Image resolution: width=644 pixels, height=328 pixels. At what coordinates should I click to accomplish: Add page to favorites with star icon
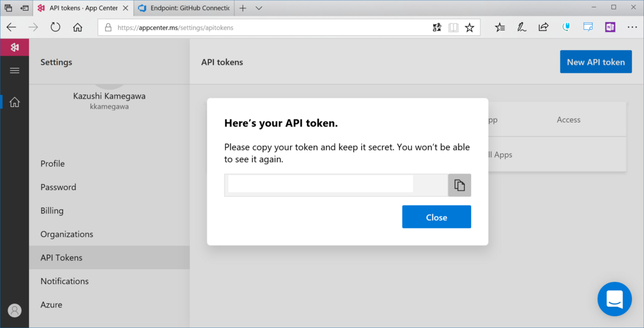(x=469, y=28)
